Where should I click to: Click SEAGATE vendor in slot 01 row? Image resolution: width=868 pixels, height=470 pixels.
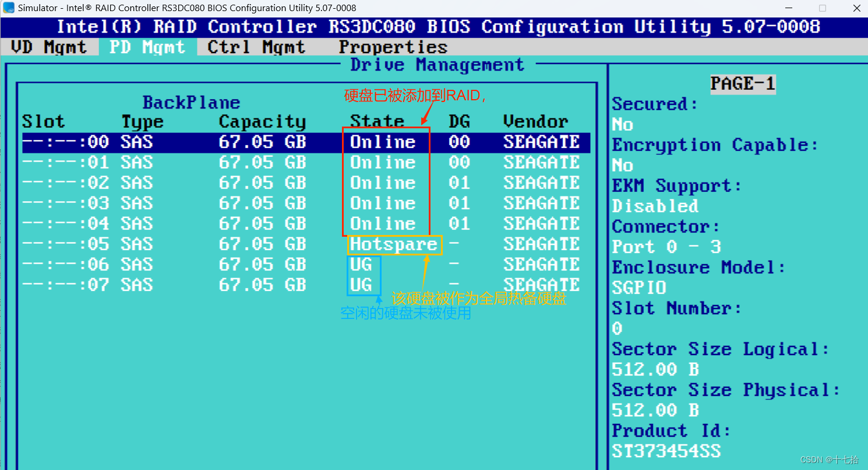point(541,163)
